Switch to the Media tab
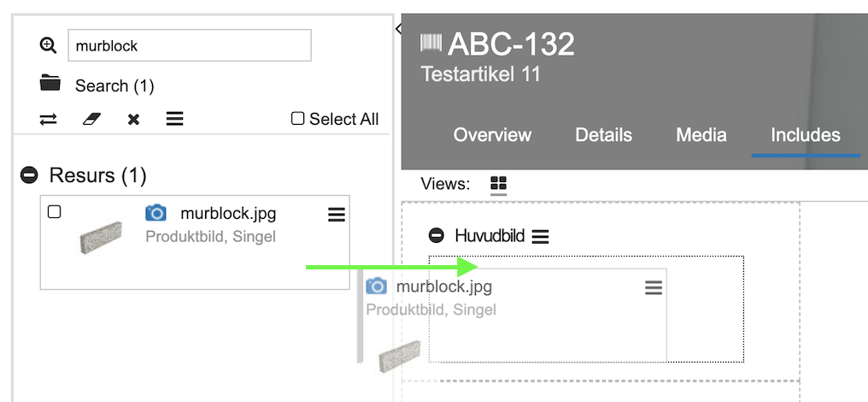This screenshot has width=868, height=402. tap(701, 134)
